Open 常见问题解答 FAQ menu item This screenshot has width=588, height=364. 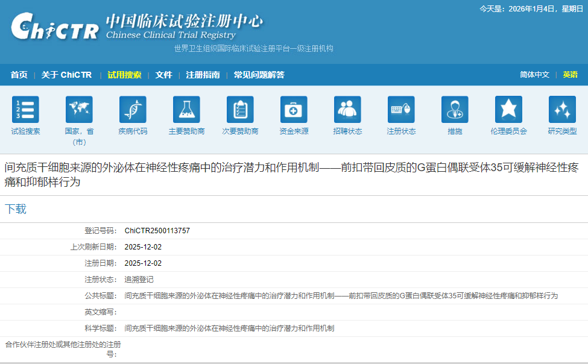259,74
